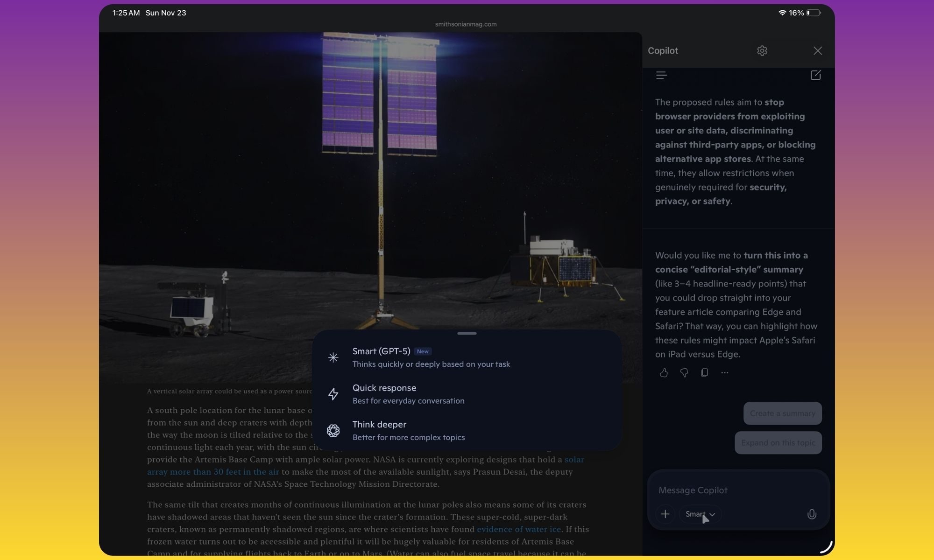Open Copilot settings gear
The width and height of the screenshot is (934, 560).
(762, 50)
